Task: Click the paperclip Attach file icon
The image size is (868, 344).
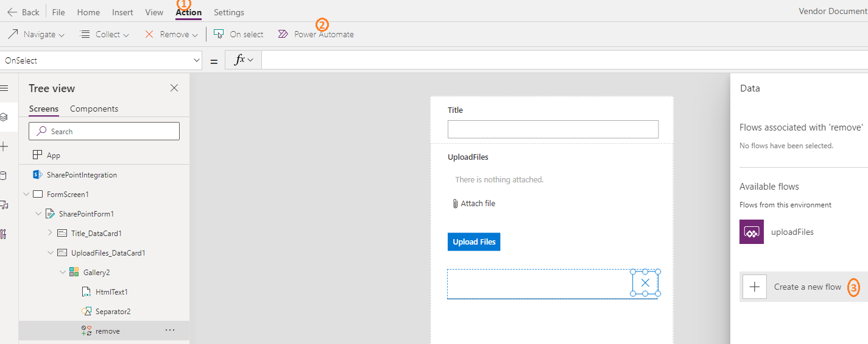Action: 455,204
